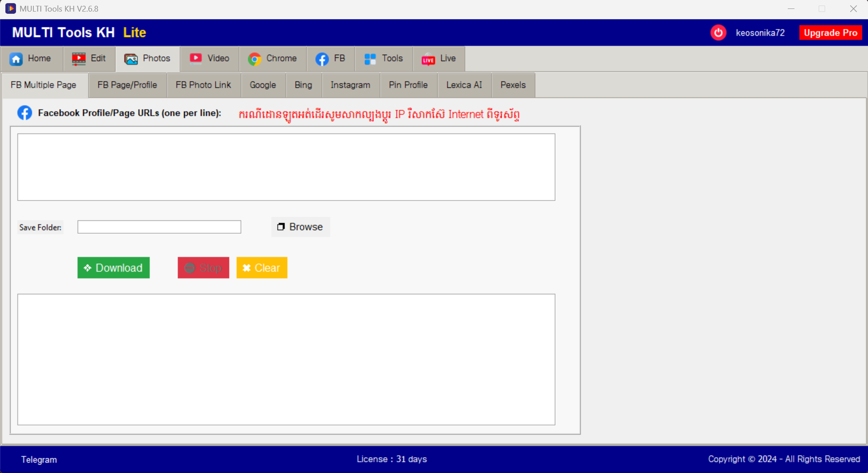The height and width of the screenshot is (473, 868).
Task: Switch to the Lexica AI tab
Action: [464, 85]
